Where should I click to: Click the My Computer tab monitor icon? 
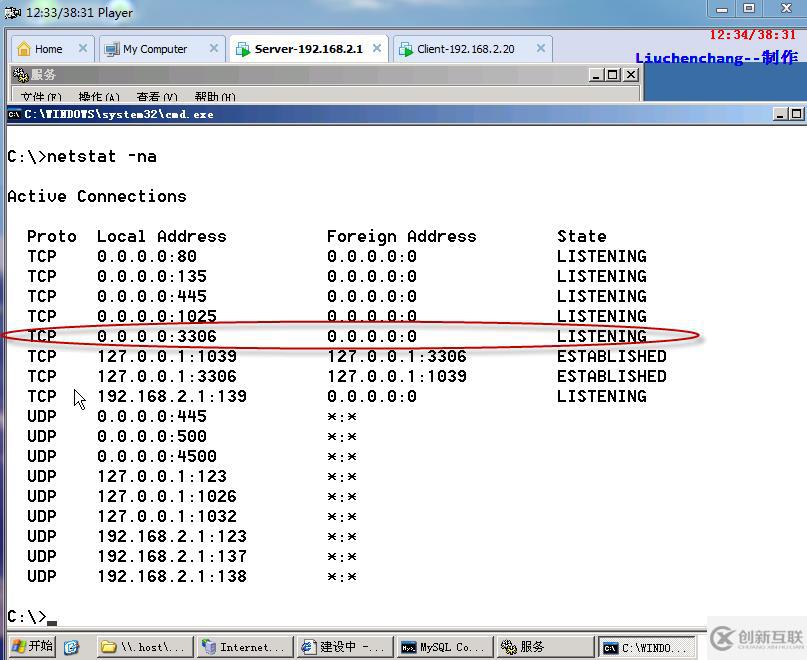coord(112,49)
